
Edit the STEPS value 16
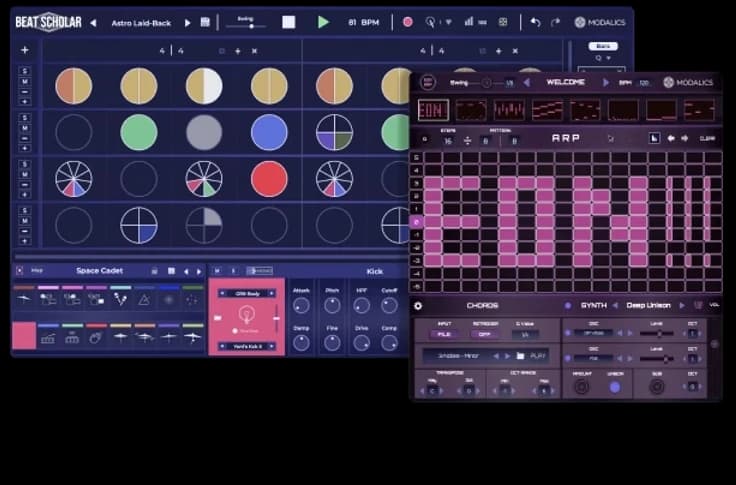point(448,140)
